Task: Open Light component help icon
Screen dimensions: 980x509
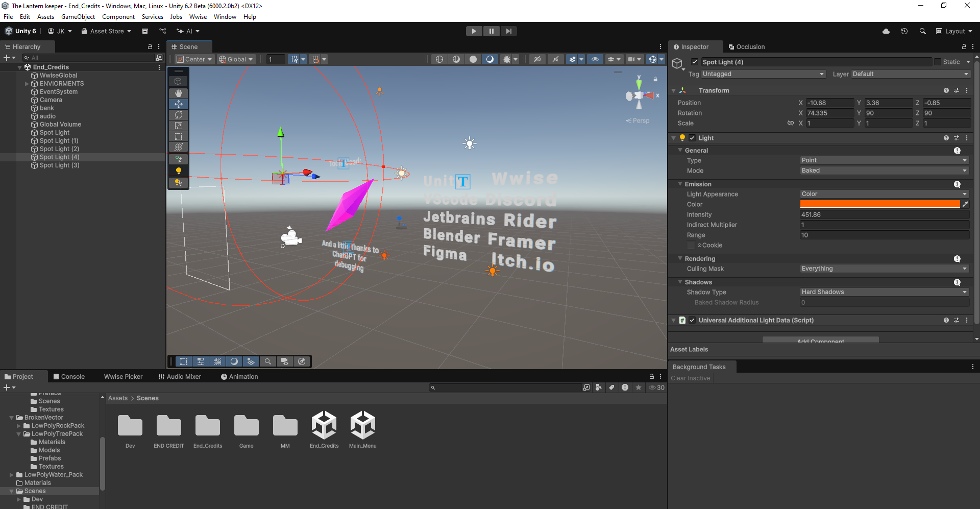Action: coord(946,138)
